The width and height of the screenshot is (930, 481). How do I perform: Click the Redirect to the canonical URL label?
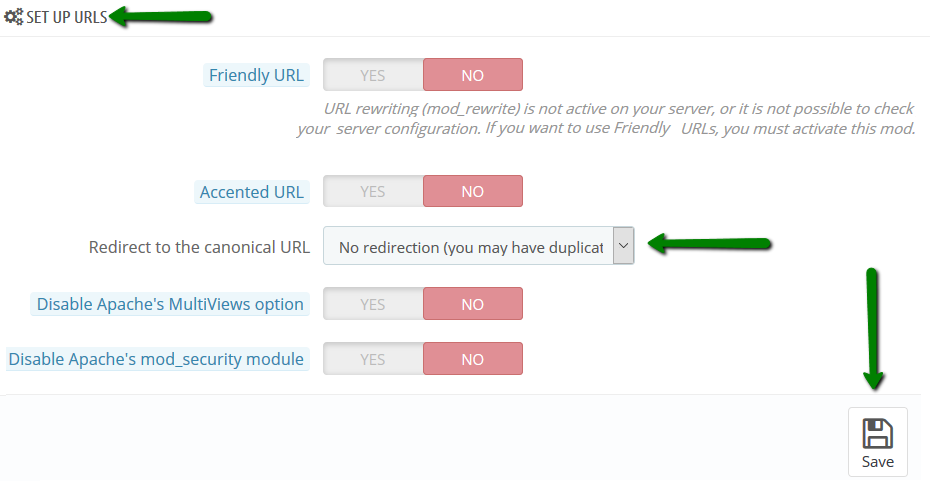coord(199,247)
